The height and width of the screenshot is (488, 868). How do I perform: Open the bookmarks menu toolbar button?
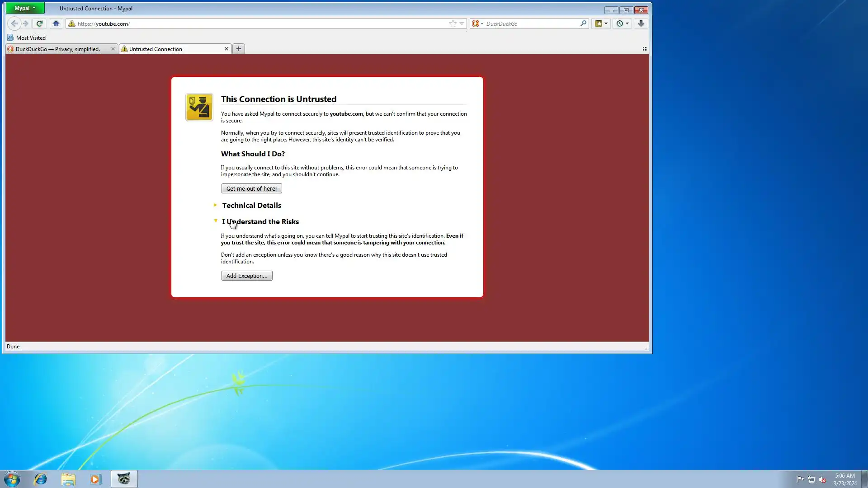(601, 23)
